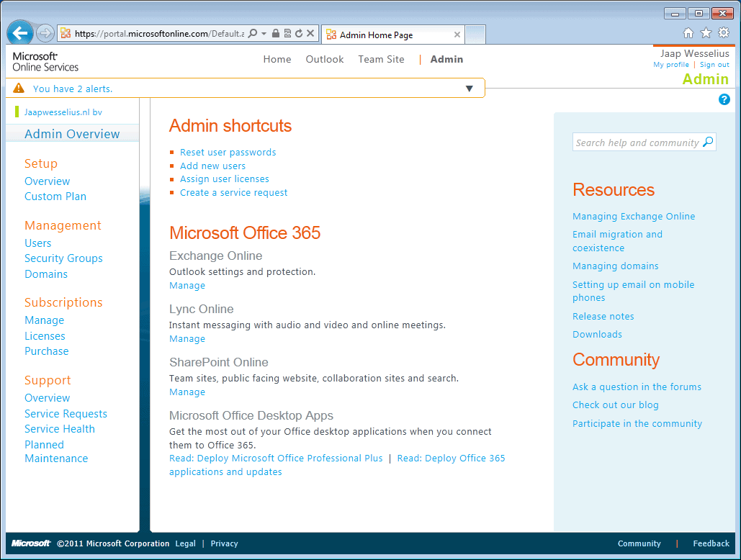Image resolution: width=741 pixels, height=560 pixels.
Task: Click the Refresh icon in address bar
Action: click(299, 34)
